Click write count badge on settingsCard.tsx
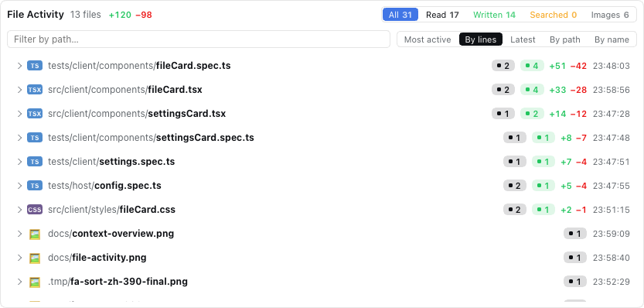Viewport: 644px width, 308px height. tap(532, 114)
